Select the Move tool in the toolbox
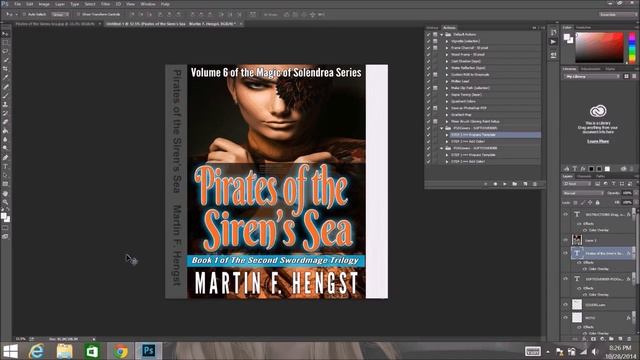640x360 pixels. coord(5,34)
